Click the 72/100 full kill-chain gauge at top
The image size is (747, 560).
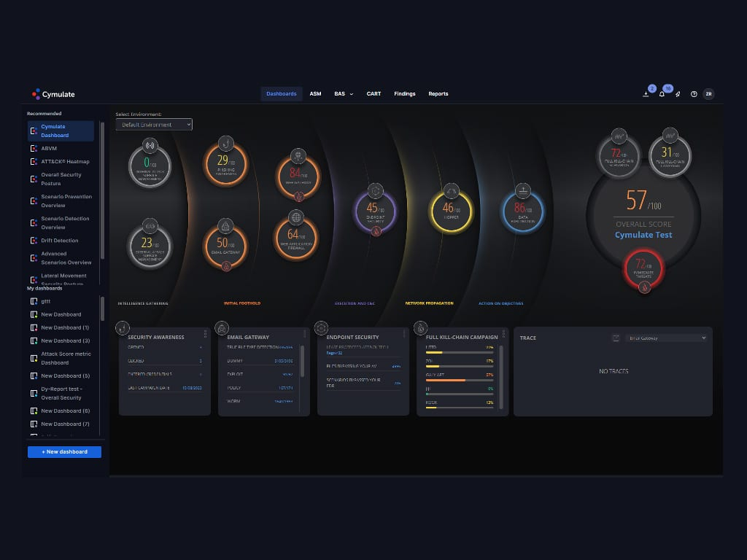pos(619,156)
